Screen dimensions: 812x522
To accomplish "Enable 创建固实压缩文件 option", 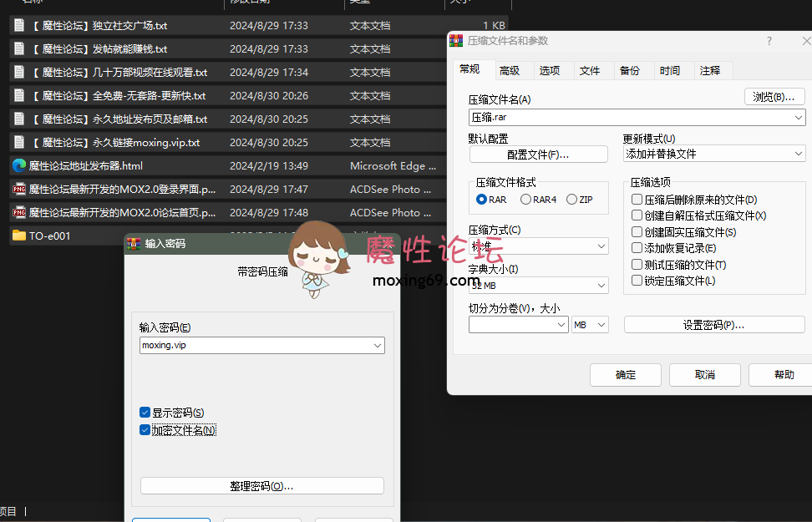I will 637,232.
